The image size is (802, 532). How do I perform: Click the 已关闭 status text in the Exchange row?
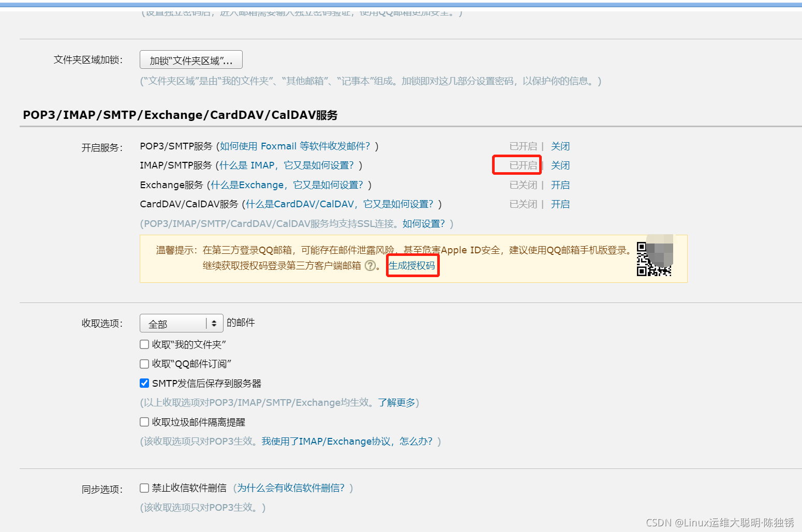(523, 185)
